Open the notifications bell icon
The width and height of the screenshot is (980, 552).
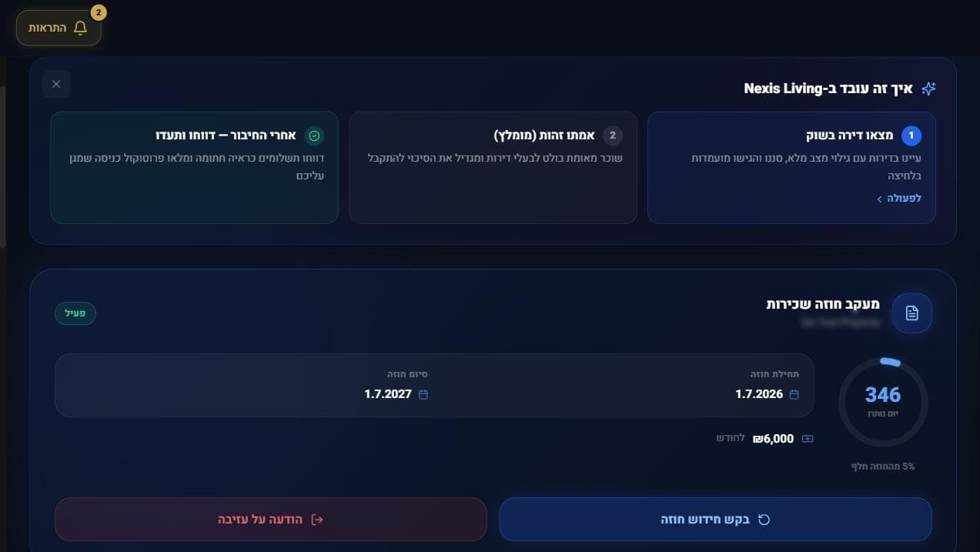point(80,28)
